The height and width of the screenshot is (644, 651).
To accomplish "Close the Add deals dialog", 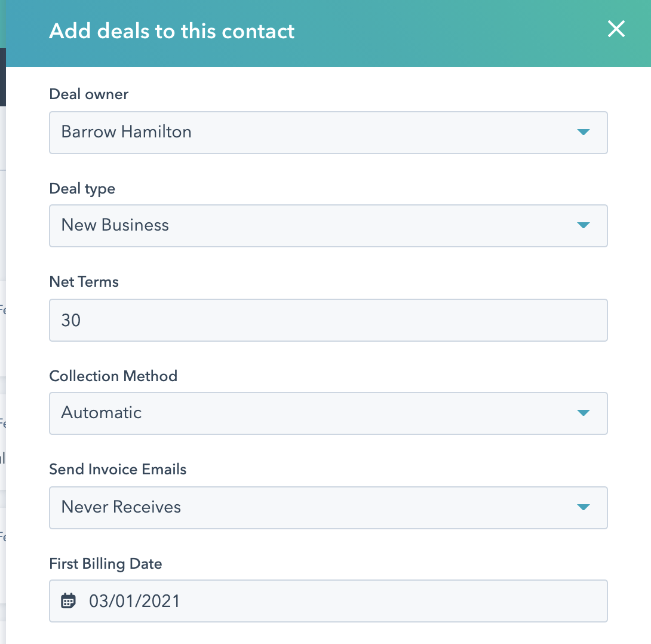I will pyautogui.click(x=616, y=29).
